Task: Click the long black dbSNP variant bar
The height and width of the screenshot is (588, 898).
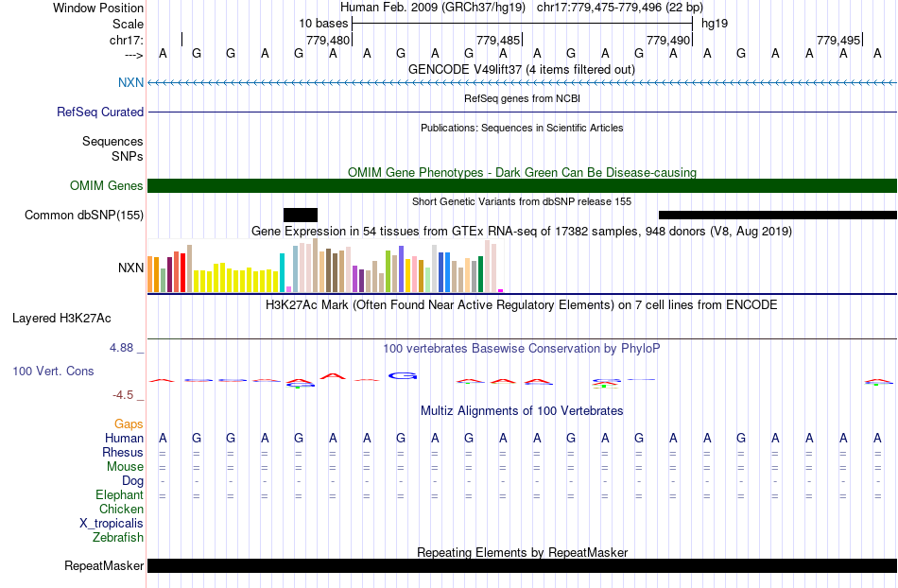Action: [x=778, y=215]
